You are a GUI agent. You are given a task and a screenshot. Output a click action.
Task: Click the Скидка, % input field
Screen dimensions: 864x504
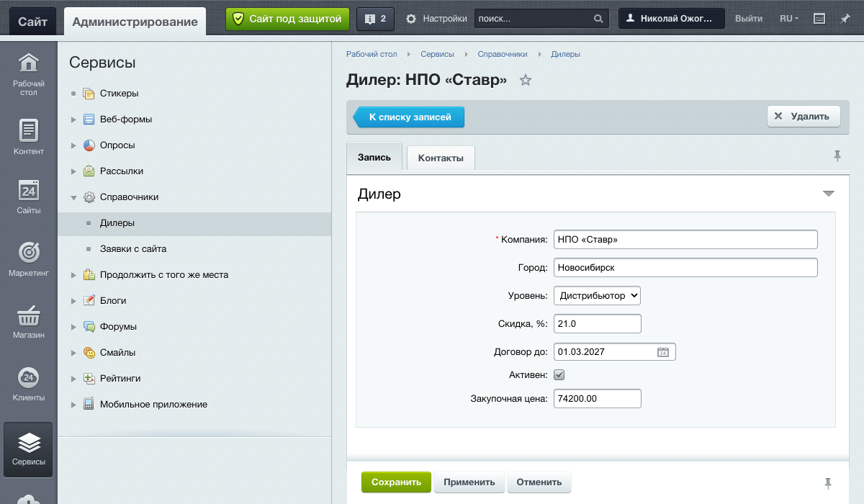tap(597, 324)
